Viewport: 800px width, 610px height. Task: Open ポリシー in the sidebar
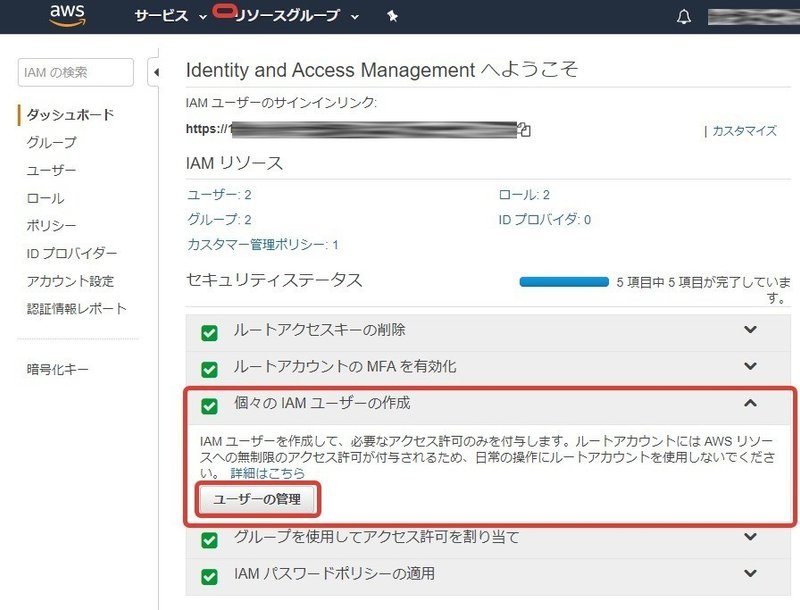point(52,225)
